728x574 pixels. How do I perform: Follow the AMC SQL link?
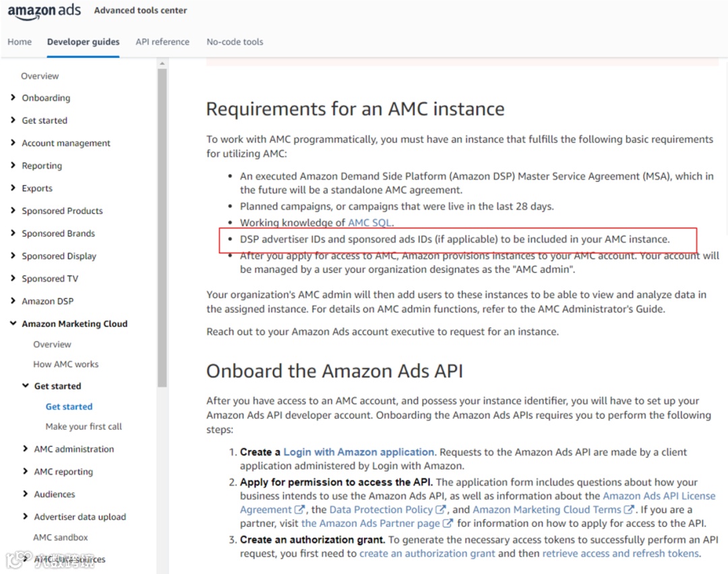369,223
